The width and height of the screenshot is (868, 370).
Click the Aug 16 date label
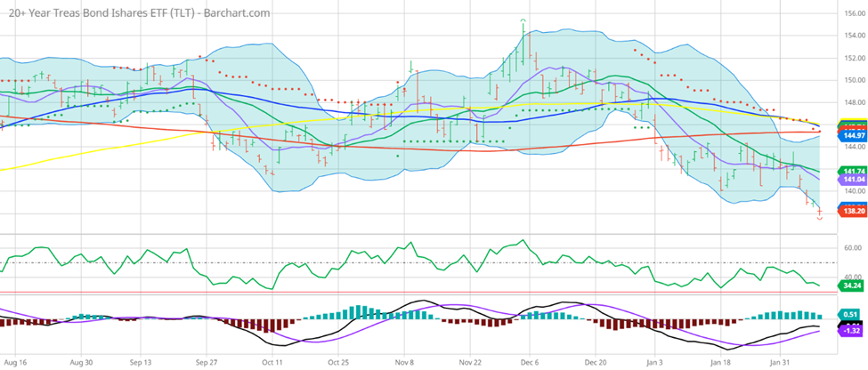(x=15, y=363)
